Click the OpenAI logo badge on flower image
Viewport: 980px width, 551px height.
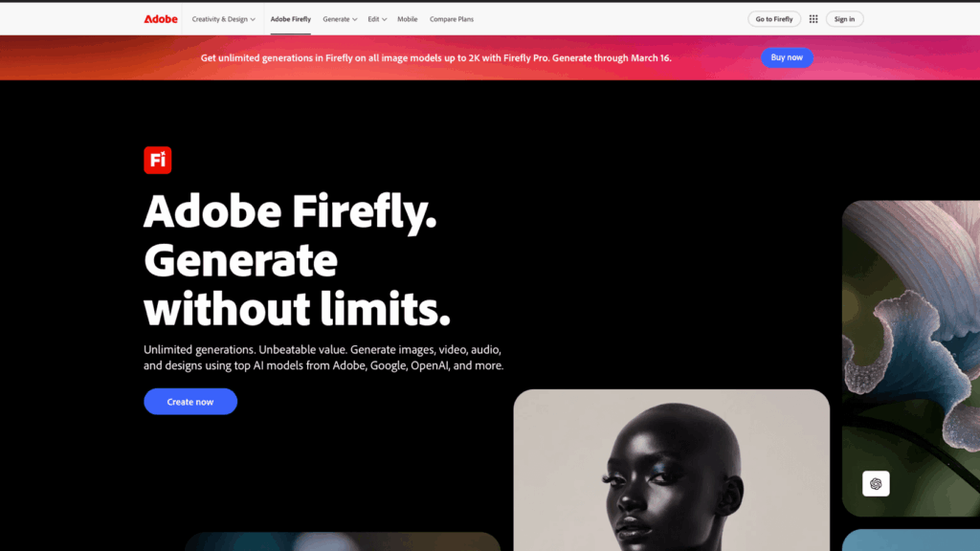point(876,483)
